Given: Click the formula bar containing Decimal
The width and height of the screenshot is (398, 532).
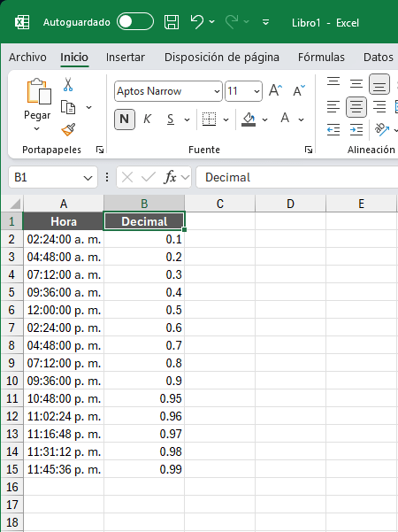Looking at the screenshot, I should point(297,177).
